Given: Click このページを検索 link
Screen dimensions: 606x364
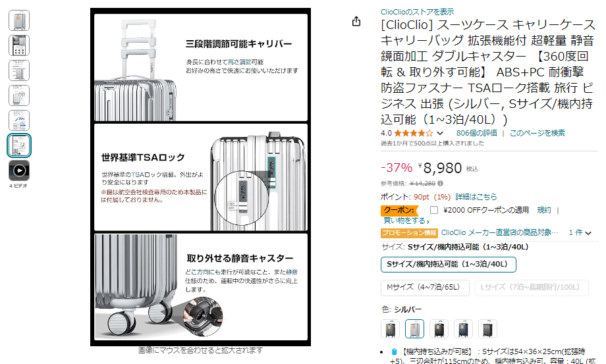Looking at the screenshot, I should tap(537, 133).
